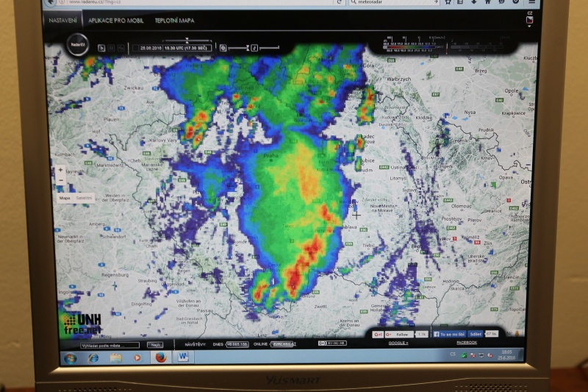Click the Olomouc label on the map
The height and width of the screenshot is (392, 588).
462,206
